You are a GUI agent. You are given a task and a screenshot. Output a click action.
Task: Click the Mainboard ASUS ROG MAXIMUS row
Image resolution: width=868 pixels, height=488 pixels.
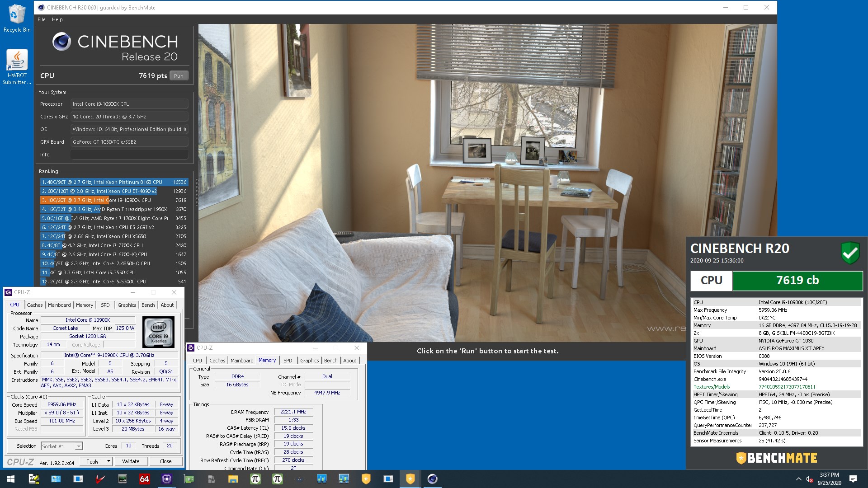point(776,348)
